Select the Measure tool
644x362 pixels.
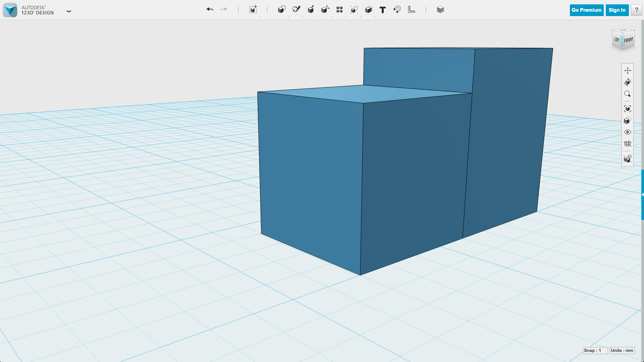[412, 9]
